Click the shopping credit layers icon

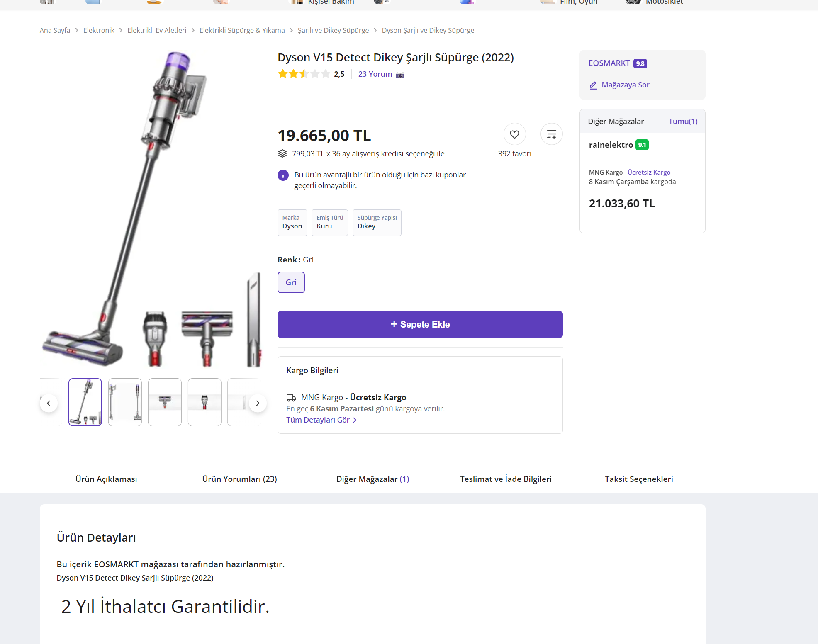tap(282, 154)
